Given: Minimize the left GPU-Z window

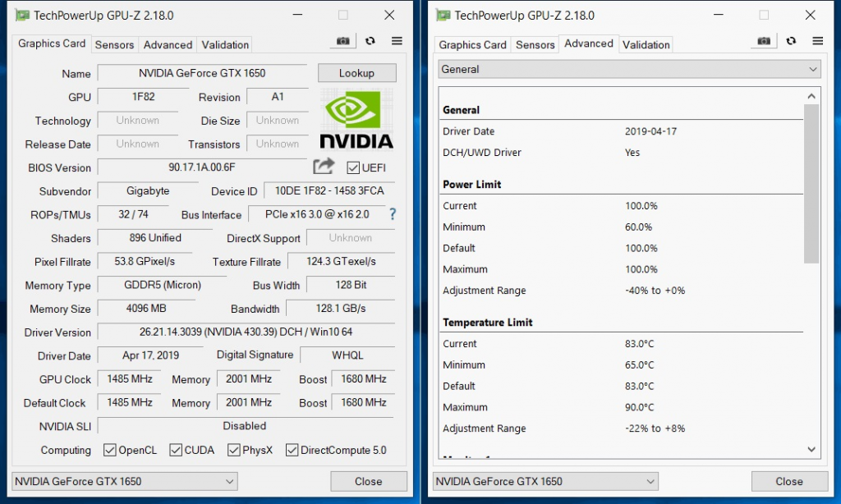Looking at the screenshot, I should [x=297, y=15].
